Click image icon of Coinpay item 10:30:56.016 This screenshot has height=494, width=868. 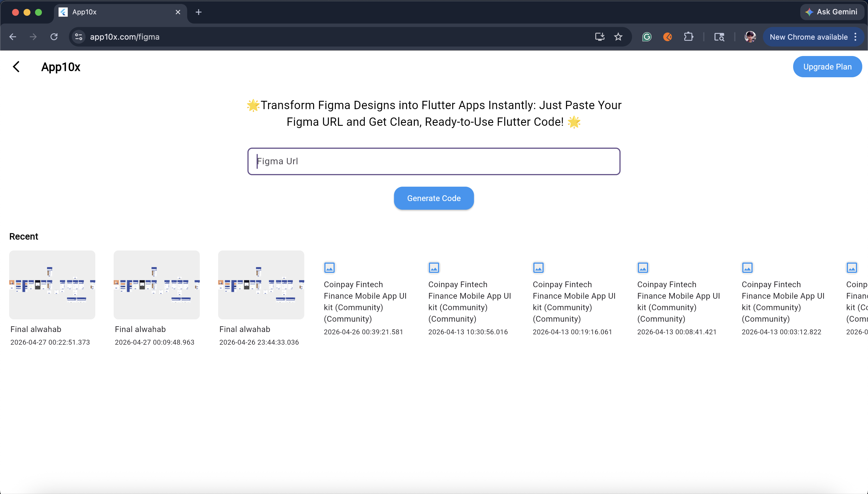click(434, 268)
